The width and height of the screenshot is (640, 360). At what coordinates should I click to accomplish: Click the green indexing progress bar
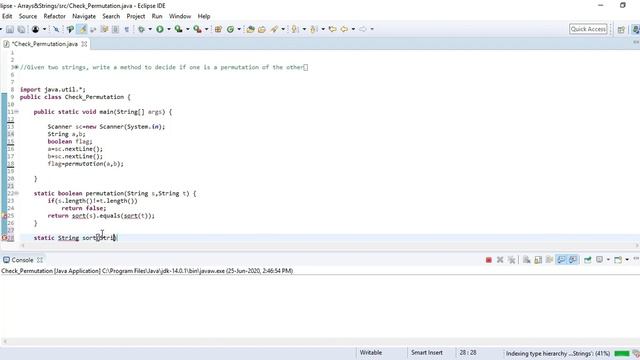(622, 353)
